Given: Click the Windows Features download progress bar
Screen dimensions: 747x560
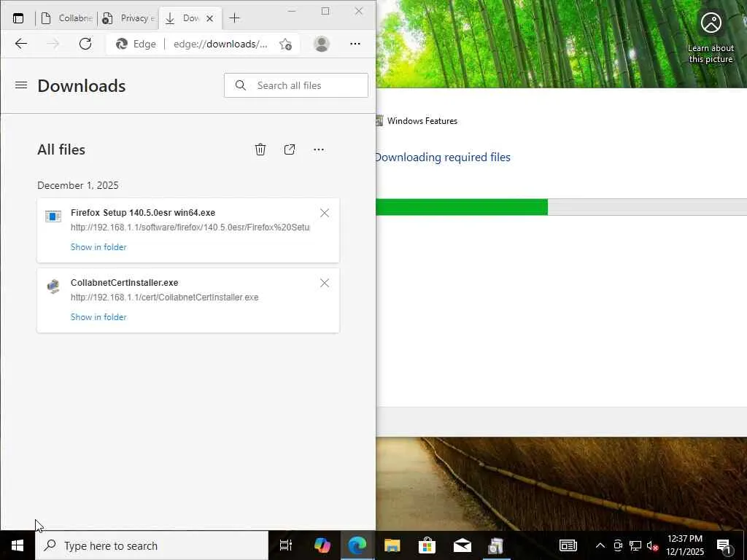Looking at the screenshot, I should [561, 207].
